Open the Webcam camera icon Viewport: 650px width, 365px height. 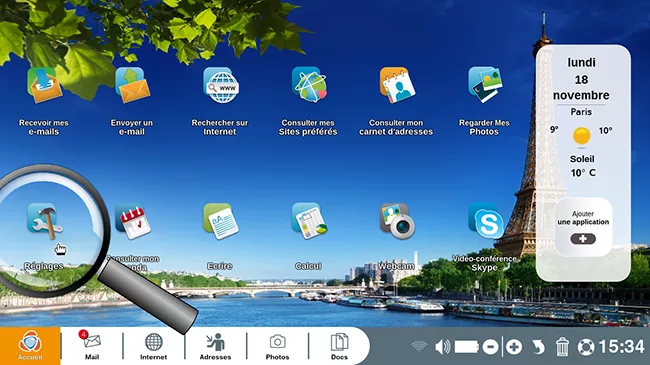[397, 221]
